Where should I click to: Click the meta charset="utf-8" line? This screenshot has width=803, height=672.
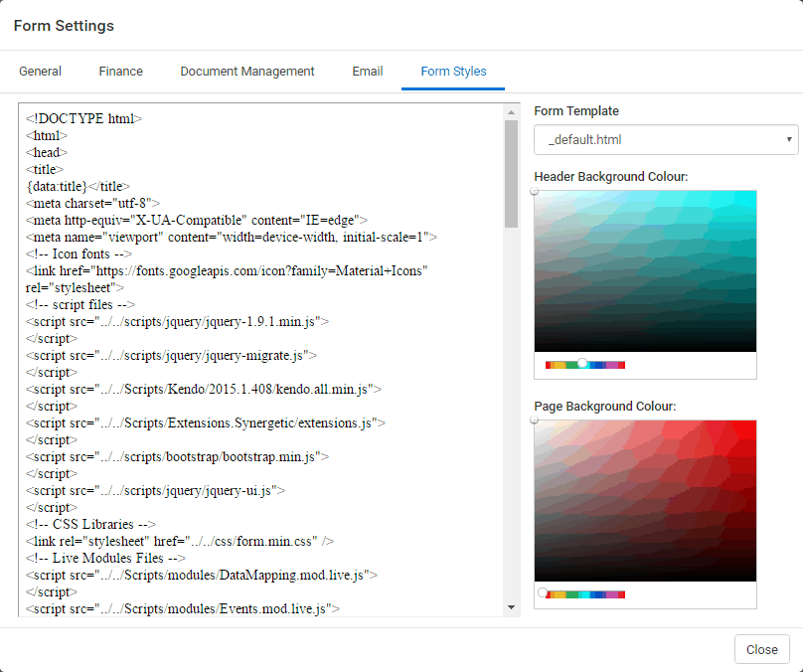[92, 204]
